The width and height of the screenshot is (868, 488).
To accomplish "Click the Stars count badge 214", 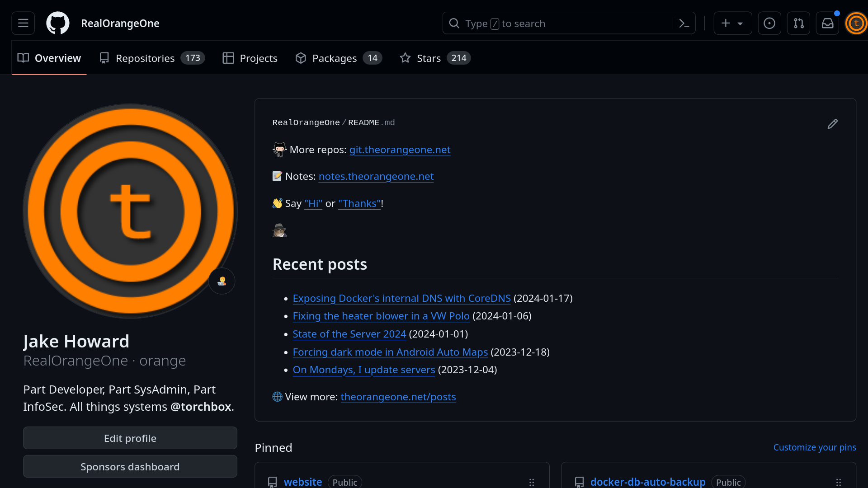I will tap(459, 58).
